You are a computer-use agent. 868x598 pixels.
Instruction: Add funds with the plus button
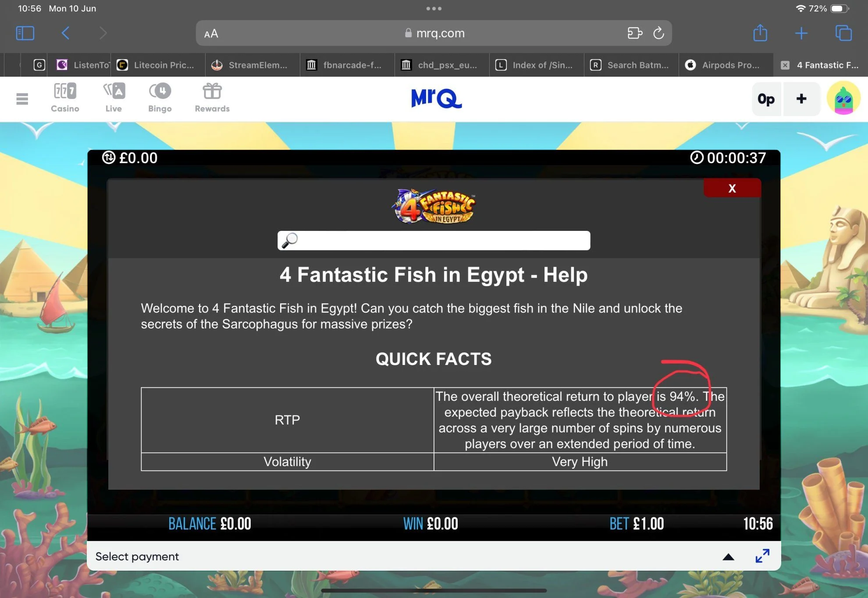[801, 99]
